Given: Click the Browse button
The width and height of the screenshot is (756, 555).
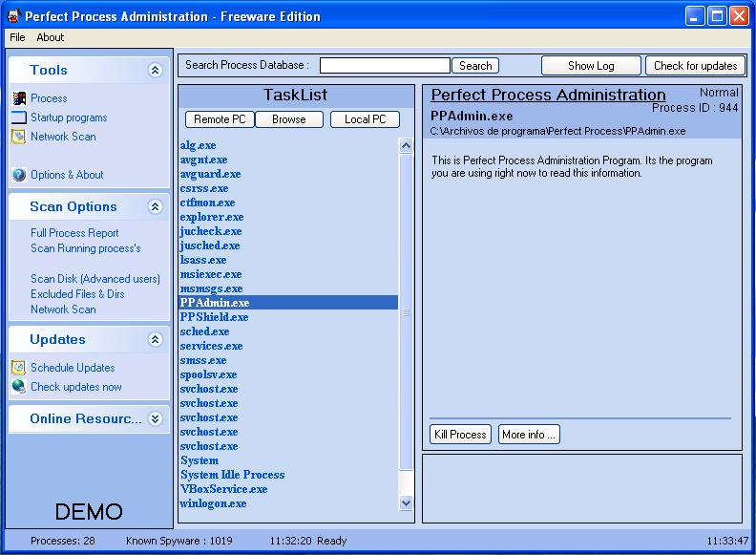Looking at the screenshot, I should click(x=289, y=119).
